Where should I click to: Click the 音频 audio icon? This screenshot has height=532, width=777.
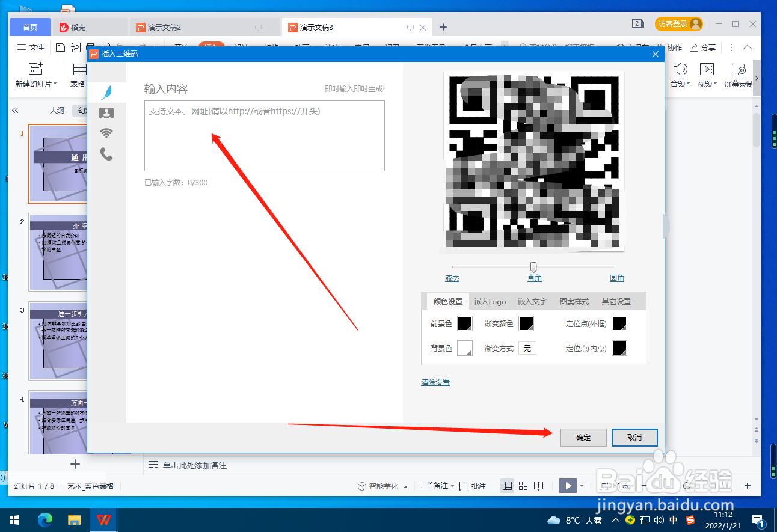point(680,69)
